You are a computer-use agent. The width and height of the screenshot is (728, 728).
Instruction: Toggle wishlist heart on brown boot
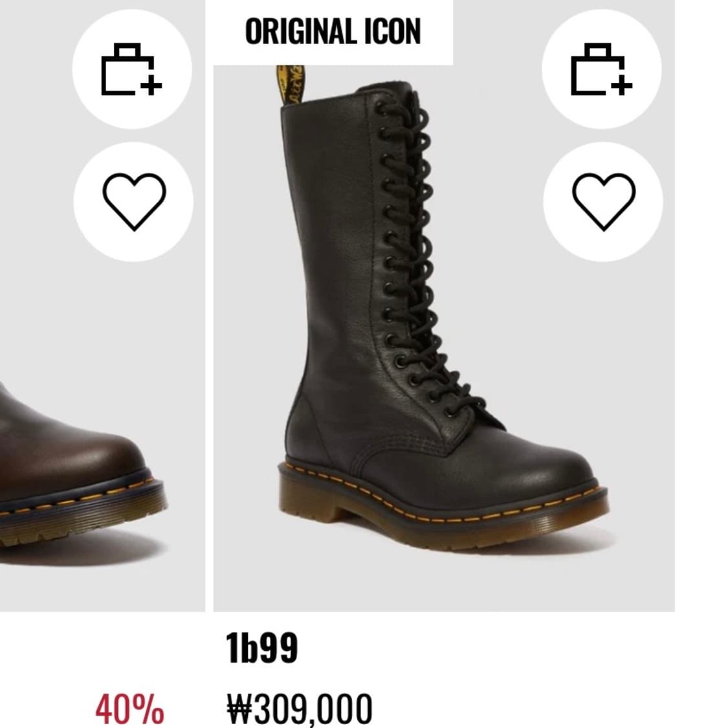click(133, 201)
